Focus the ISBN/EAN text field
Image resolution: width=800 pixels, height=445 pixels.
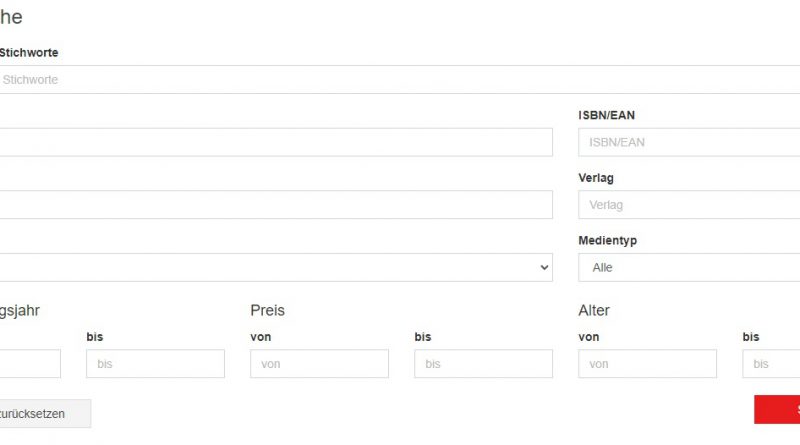[x=688, y=142]
